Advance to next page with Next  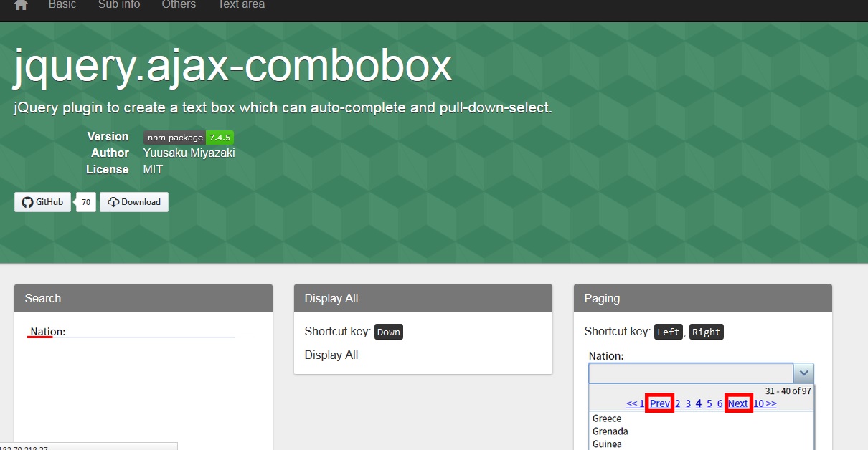tap(738, 403)
